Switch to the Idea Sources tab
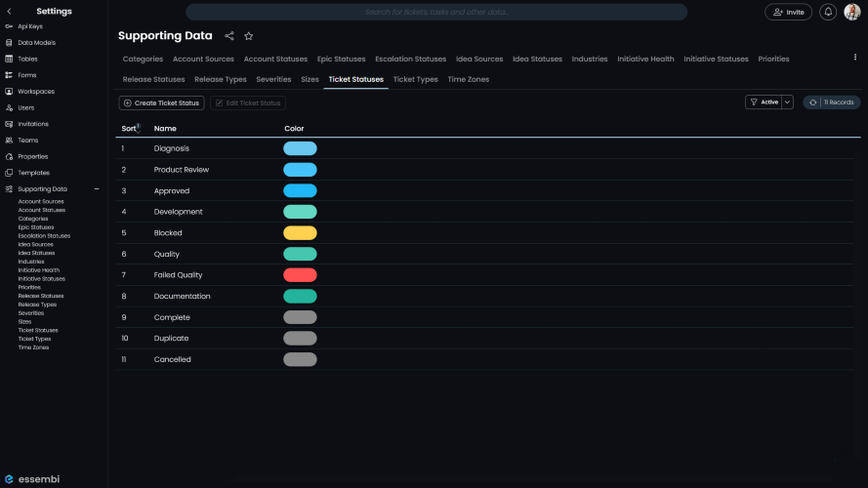Image resolution: width=868 pixels, height=488 pixels. coord(479,60)
